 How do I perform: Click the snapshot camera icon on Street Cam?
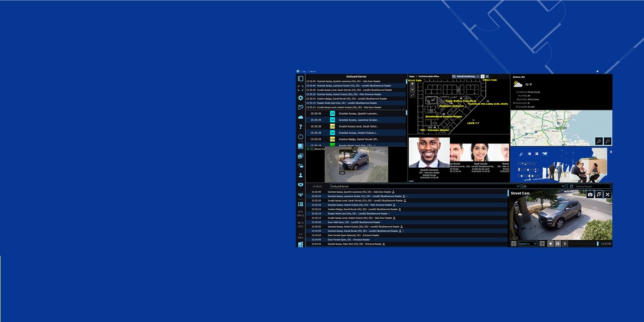coord(590,194)
